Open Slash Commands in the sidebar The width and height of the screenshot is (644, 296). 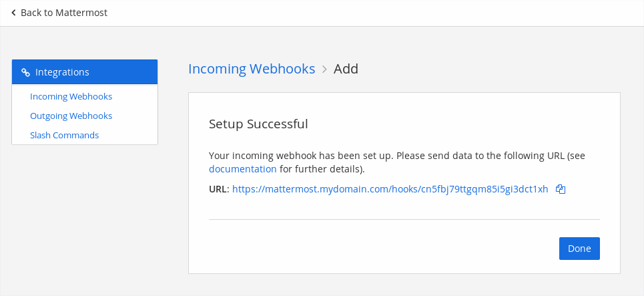click(x=64, y=135)
